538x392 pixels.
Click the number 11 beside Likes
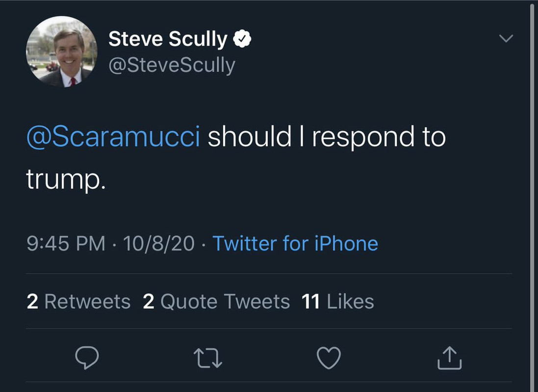[x=310, y=301]
